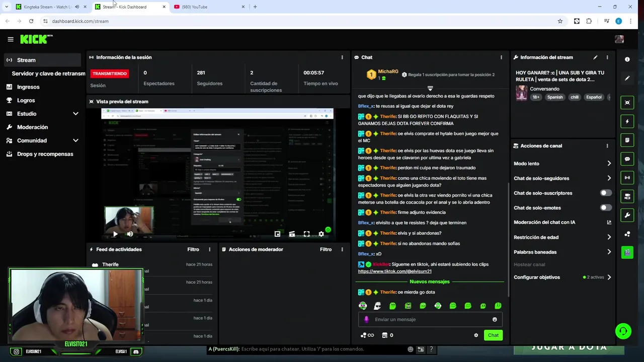The width and height of the screenshot is (644, 362).
Task: Click the stream category thumbnail image
Action: point(521,93)
